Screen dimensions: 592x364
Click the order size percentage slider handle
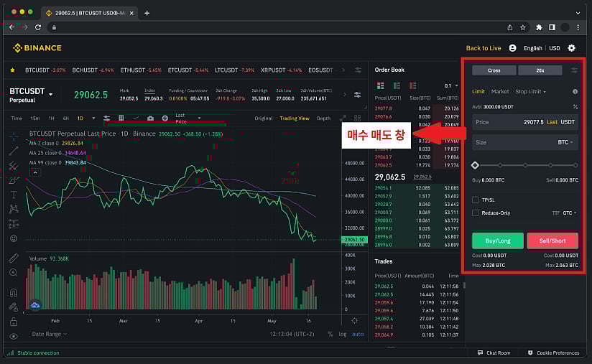pos(475,165)
